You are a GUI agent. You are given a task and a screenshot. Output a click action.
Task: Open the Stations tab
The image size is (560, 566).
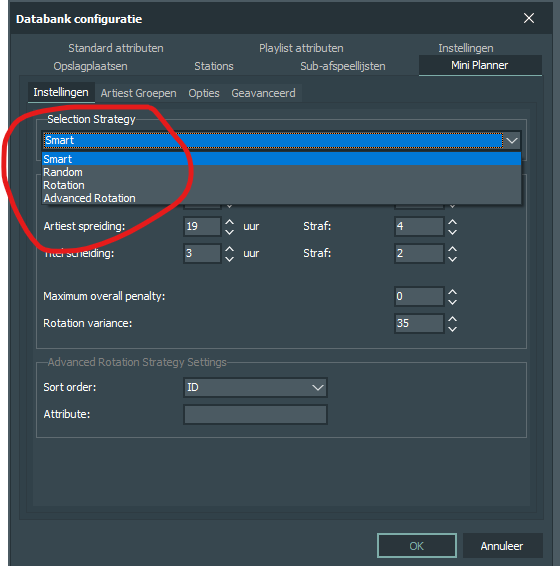[214, 66]
